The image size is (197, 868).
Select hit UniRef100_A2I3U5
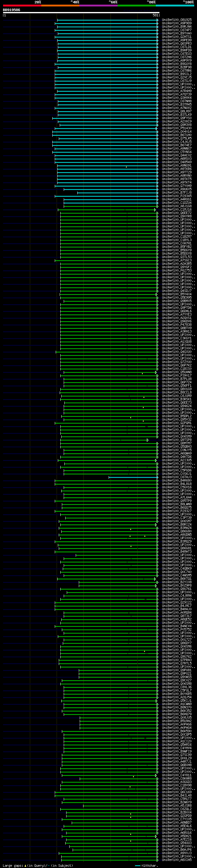[177, 460]
